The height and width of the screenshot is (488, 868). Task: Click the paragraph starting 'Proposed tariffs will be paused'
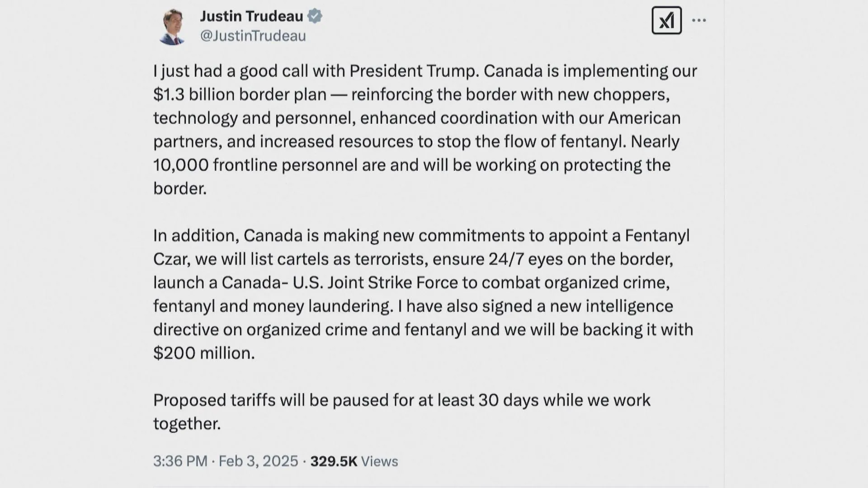tap(402, 411)
